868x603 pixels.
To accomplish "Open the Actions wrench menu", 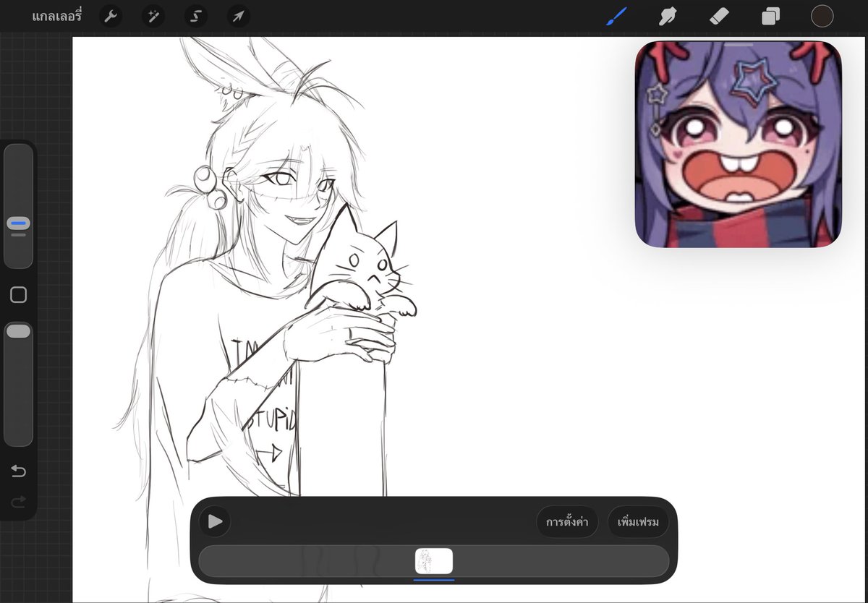I will pos(110,16).
